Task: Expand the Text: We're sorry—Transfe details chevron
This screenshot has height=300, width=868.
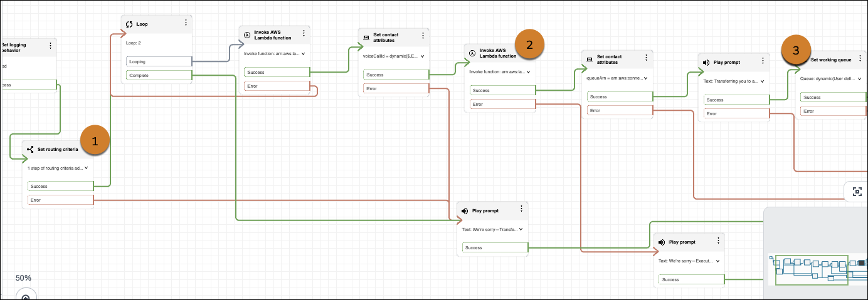Action: [x=521, y=229]
